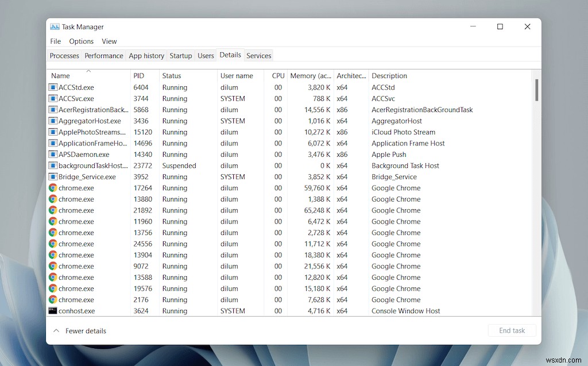The image size is (588, 366).
Task: Open the Services tab
Action: 258,55
